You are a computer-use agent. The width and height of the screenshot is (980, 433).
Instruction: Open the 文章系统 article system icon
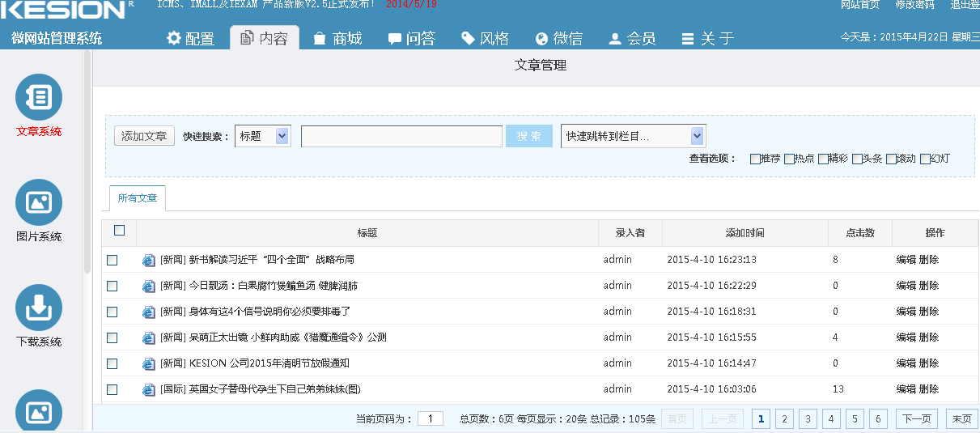pos(39,97)
